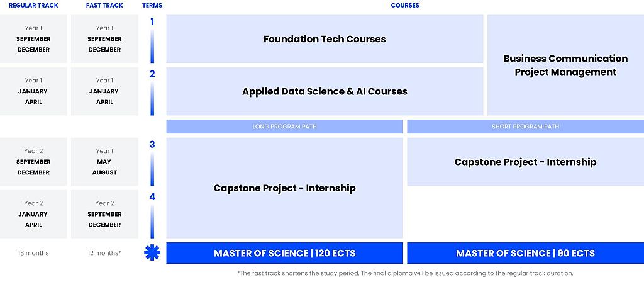This screenshot has width=644, height=282.
Task: Click the Term 3 number marker
Action: tap(152, 144)
